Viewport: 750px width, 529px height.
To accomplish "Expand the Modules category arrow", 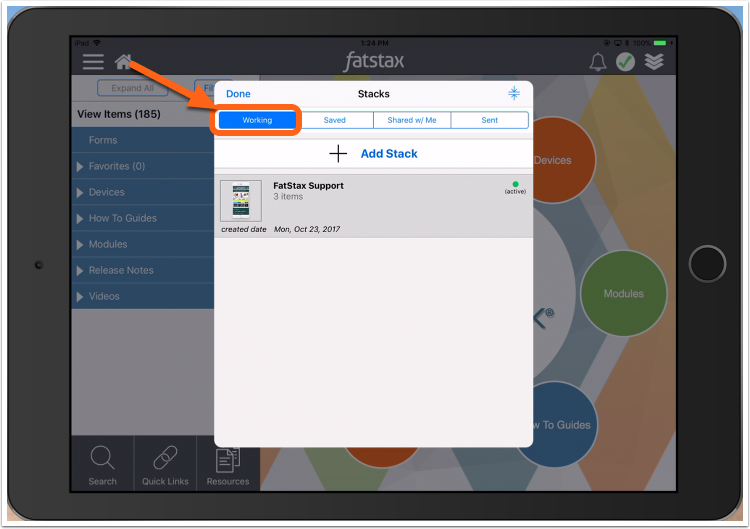I will 80,244.
